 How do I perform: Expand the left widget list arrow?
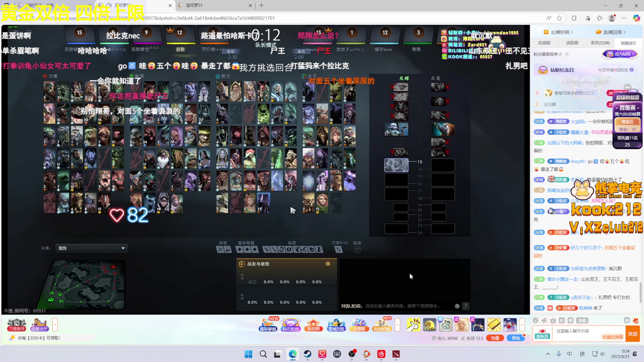[55, 325]
